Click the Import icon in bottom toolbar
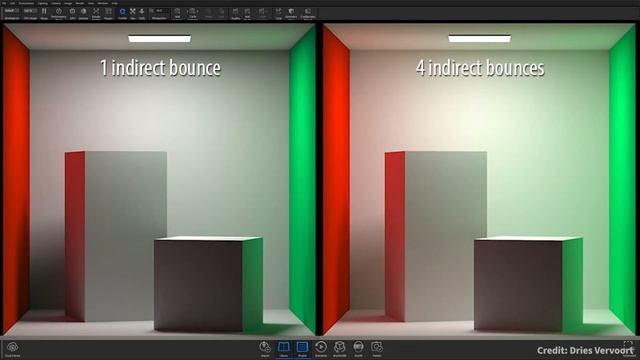This screenshot has width=640, height=360. [265, 347]
